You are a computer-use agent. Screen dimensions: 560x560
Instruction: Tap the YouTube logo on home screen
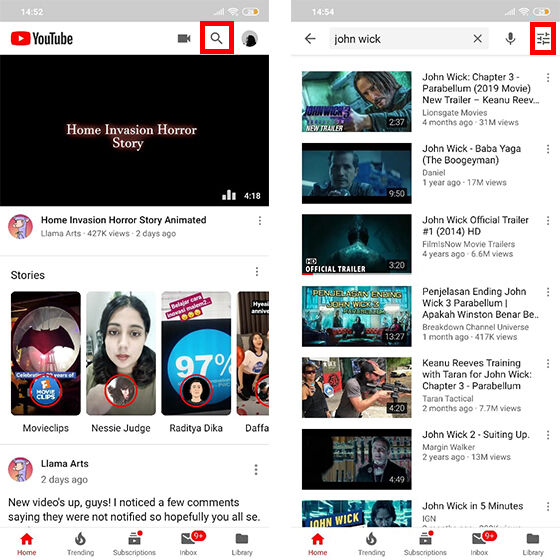pyautogui.click(x=42, y=39)
